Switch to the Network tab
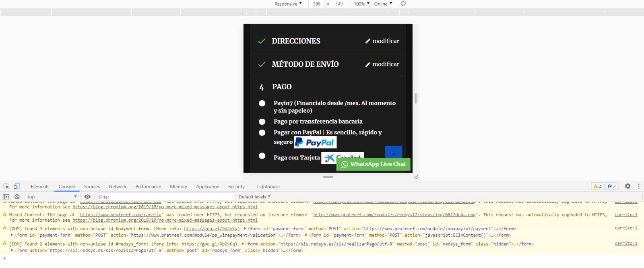 (118, 187)
